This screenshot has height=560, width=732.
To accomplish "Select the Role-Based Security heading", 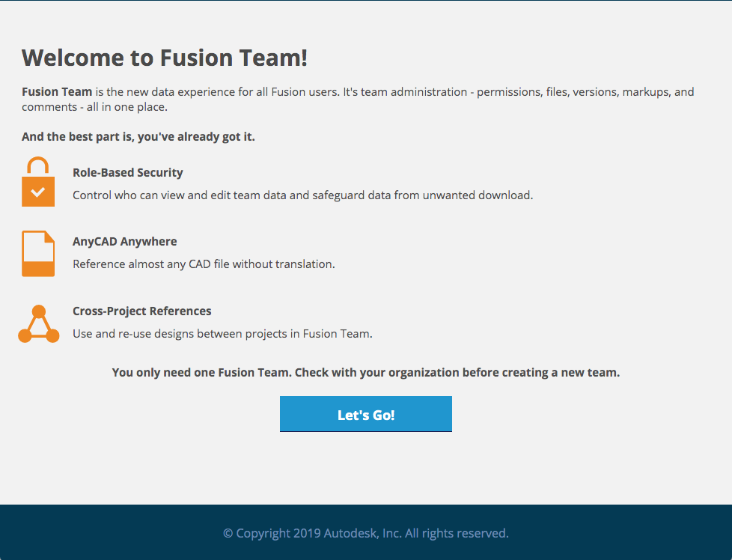I will point(128,173).
